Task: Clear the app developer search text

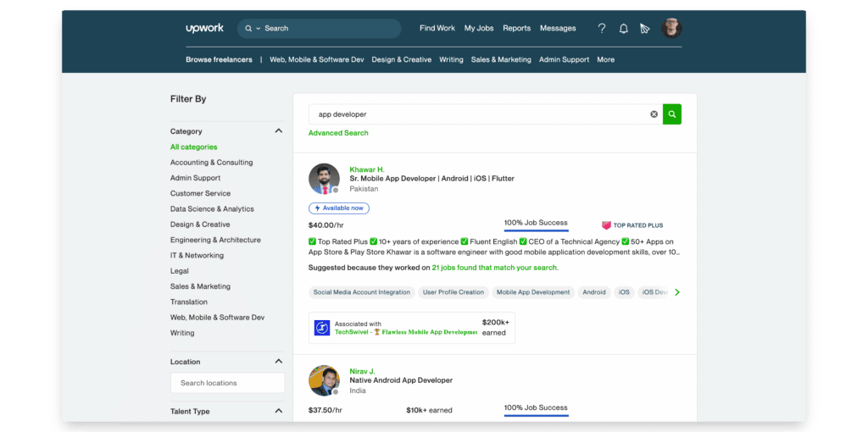Action: pos(654,114)
